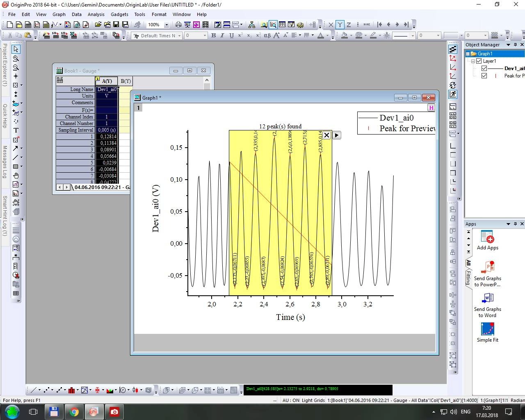Open the font name dropdown
This screenshot has height=420, width=525.
coord(179,36)
